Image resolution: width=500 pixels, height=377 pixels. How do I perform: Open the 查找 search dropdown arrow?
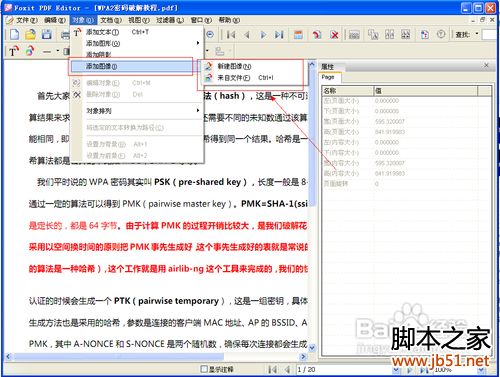pyautogui.click(x=477, y=34)
